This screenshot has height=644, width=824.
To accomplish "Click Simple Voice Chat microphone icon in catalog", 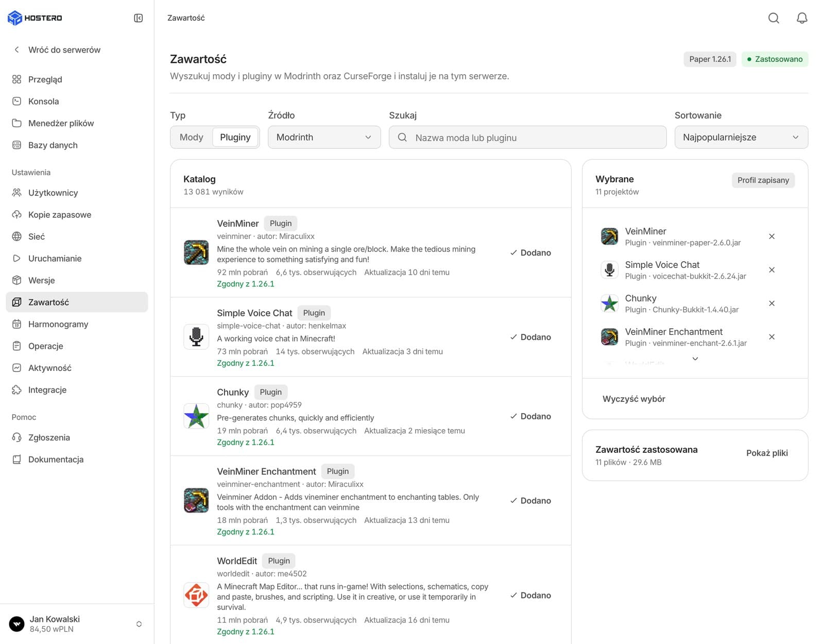I will (x=196, y=337).
